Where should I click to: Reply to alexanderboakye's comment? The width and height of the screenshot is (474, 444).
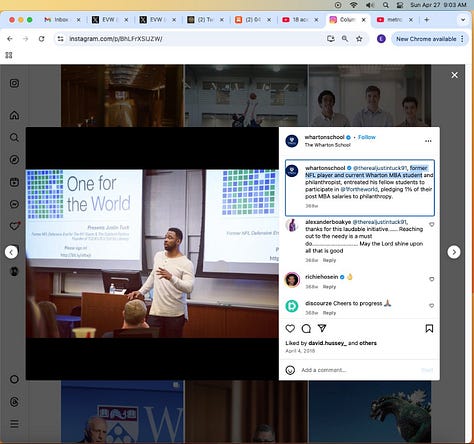tap(329, 260)
